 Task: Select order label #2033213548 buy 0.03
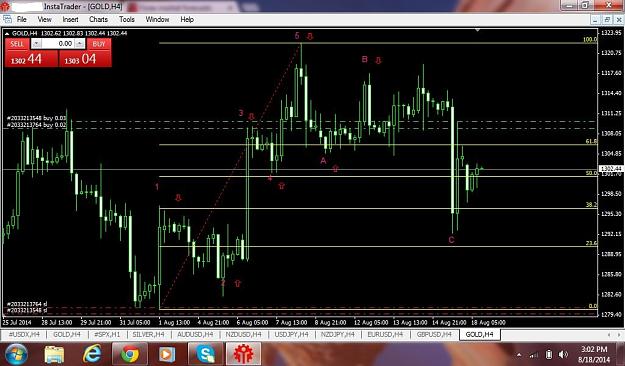[37, 118]
